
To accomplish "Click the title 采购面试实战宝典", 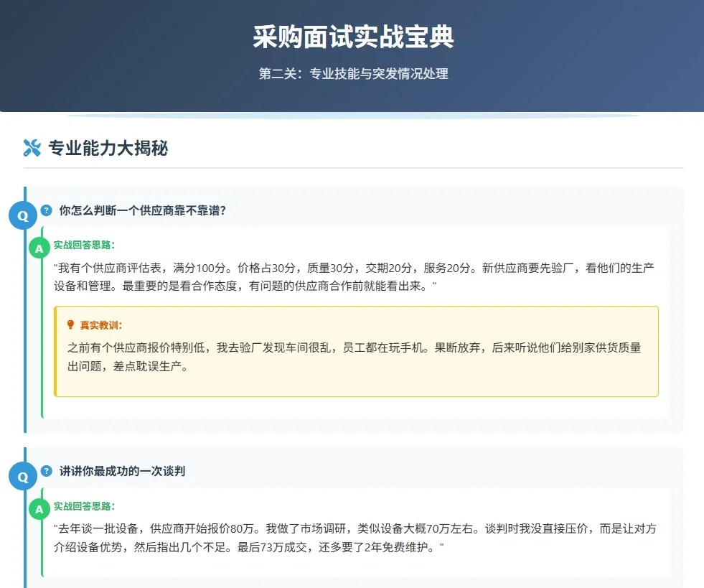I will [352, 39].
